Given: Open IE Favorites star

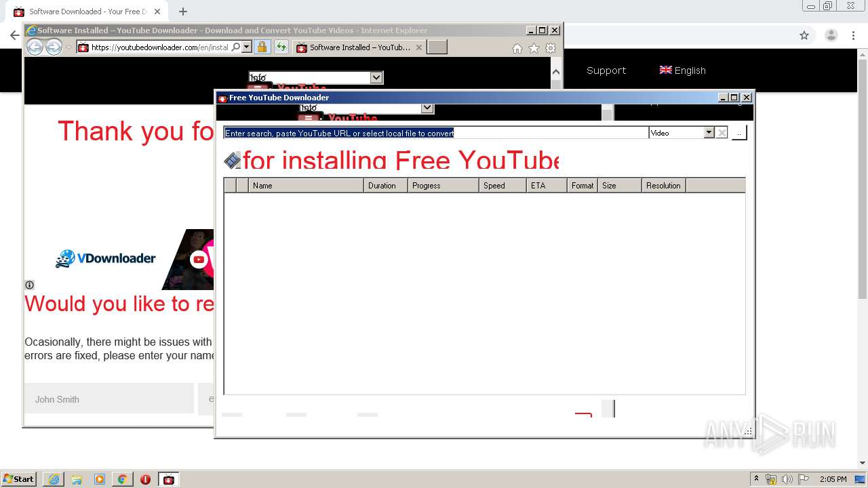Looking at the screenshot, I should [534, 48].
